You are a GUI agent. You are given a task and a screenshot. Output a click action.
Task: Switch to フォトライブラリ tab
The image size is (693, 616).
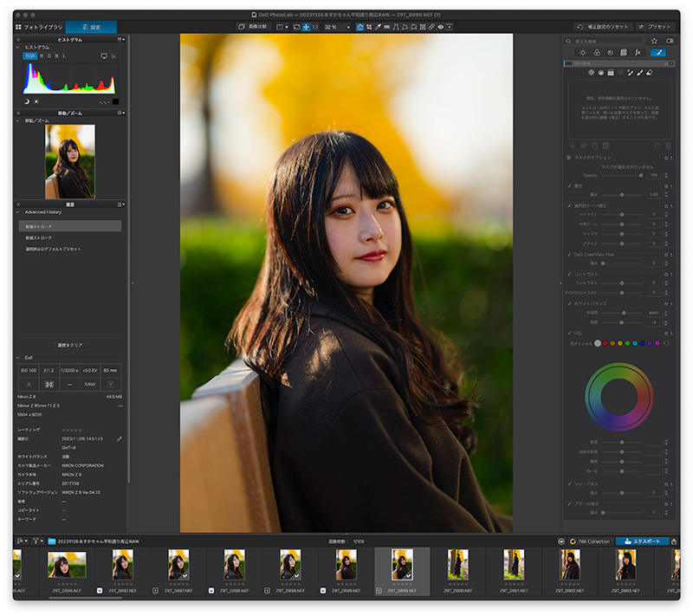[x=39, y=28]
